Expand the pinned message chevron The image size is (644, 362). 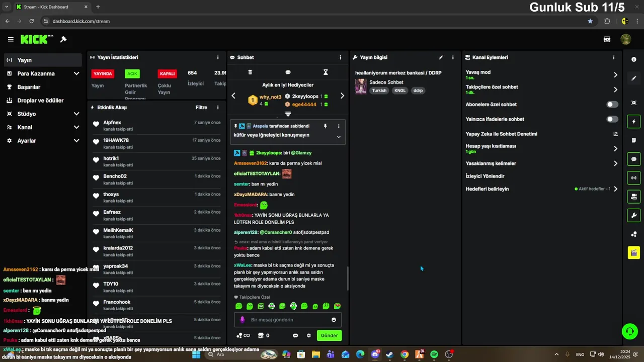pyautogui.click(x=339, y=137)
